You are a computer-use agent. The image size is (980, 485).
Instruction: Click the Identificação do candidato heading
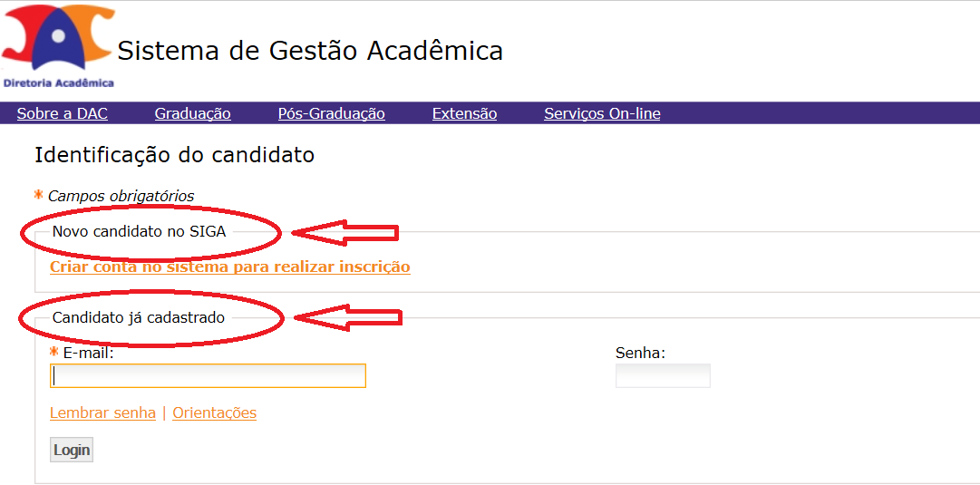click(x=174, y=155)
